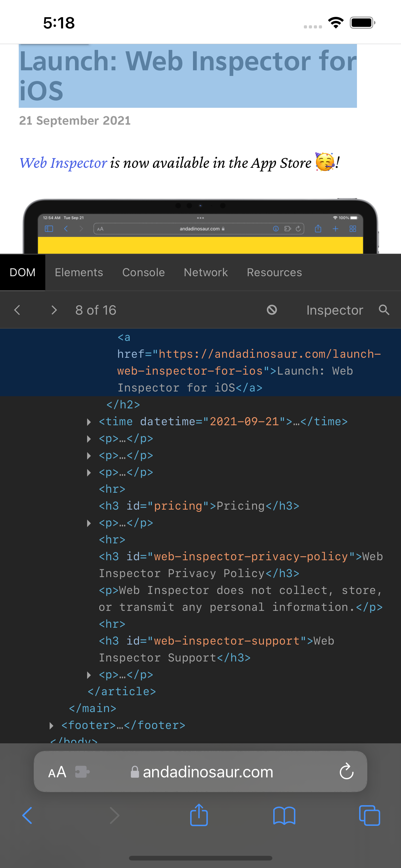This screenshot has height=868, width=401.
Task: Tap the extensions puzzle piece icon
Action: point(82,772)
